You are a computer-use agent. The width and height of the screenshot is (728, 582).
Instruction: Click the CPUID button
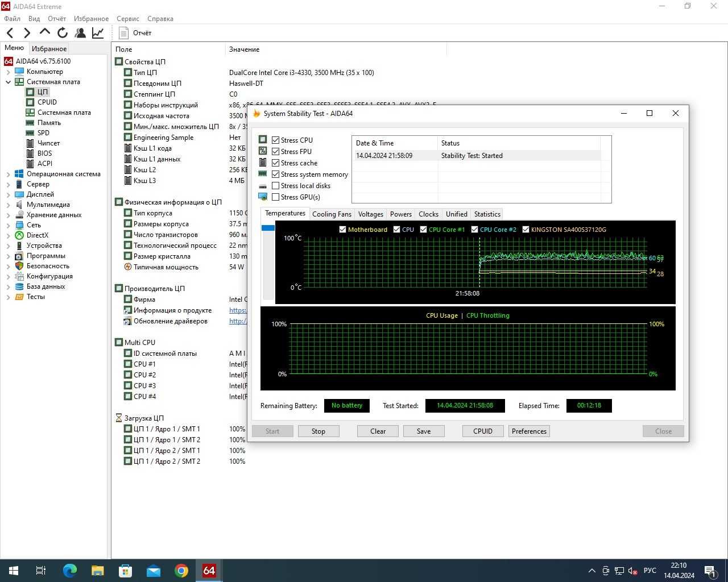pyautogui.click(x=483, y=431)
